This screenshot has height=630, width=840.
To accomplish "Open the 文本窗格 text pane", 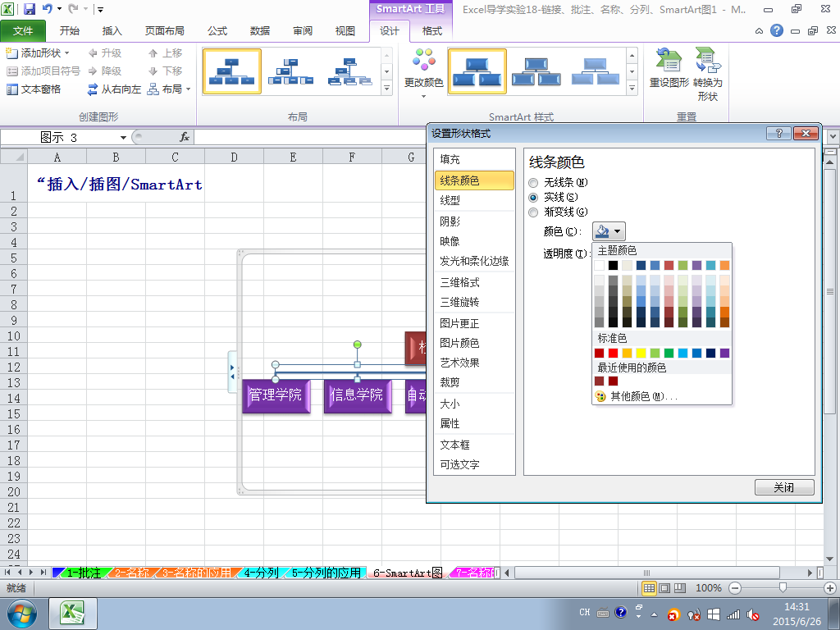I will tap(33, 89).
